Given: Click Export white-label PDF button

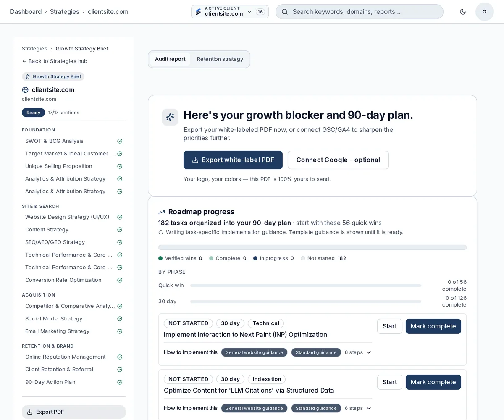Looking at the screenshot, I should (x=233, y=160).
